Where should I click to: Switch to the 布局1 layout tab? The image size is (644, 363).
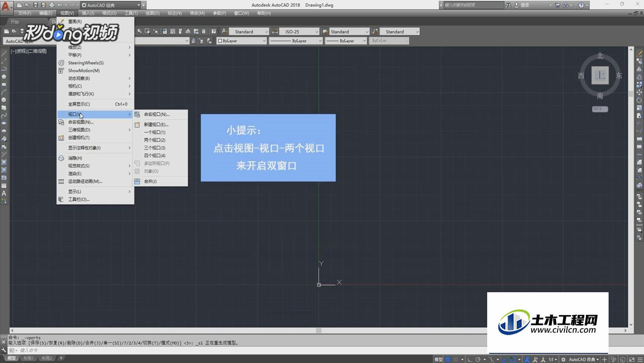[28, 358]
